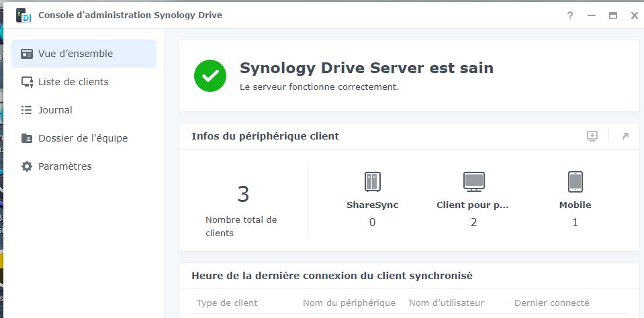The image size is (644, 318).
Task: Click 'Infos du périphérique client' heading
Action: pyautogui.click(x=265, y=136)
